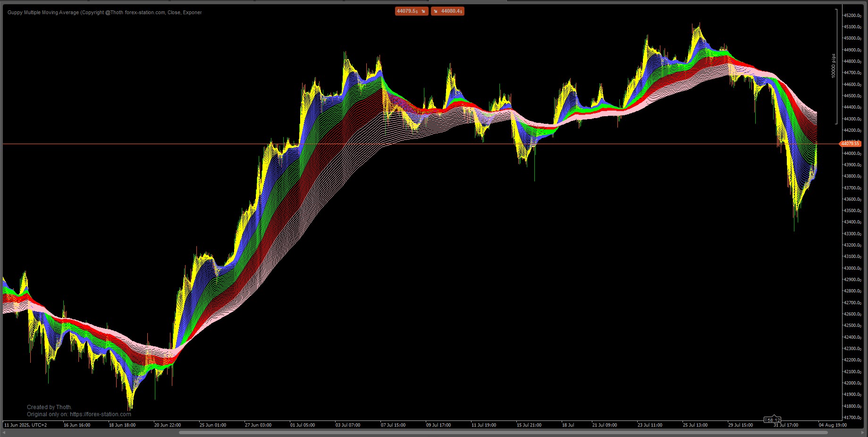Click the 58:12 bar countdown marker
The height and width of the screenshot is (437, 868).
[773, 420]
